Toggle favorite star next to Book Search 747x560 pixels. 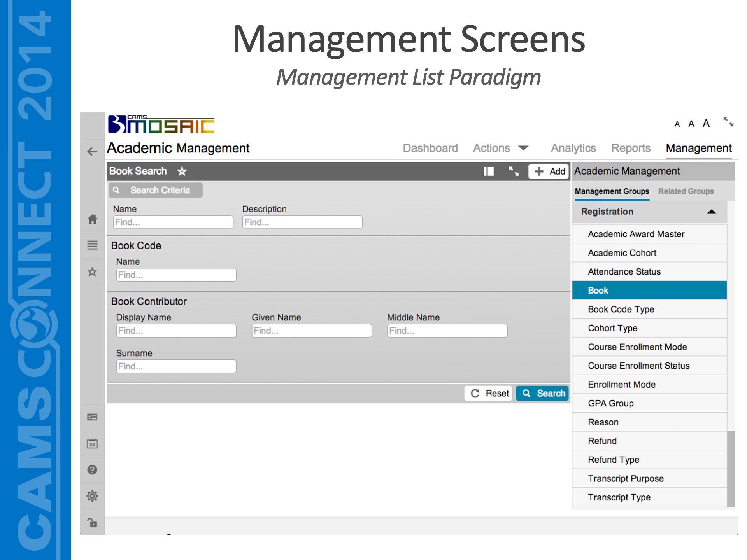[x=182, y=171]
